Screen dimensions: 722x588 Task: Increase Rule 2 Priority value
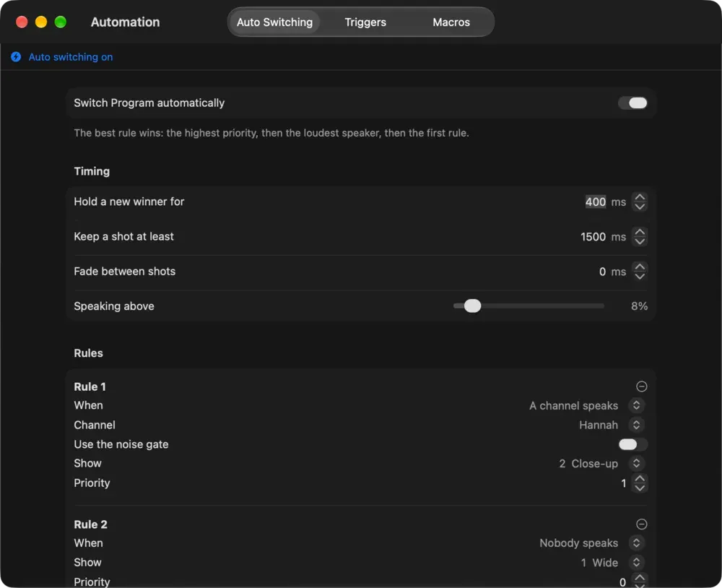coord(640,577)
